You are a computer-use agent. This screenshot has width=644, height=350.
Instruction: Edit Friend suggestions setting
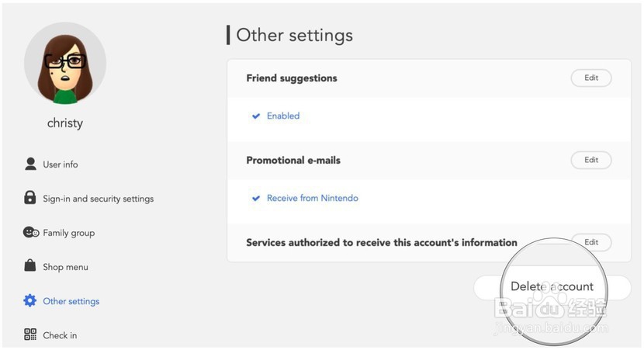[591, 78]
